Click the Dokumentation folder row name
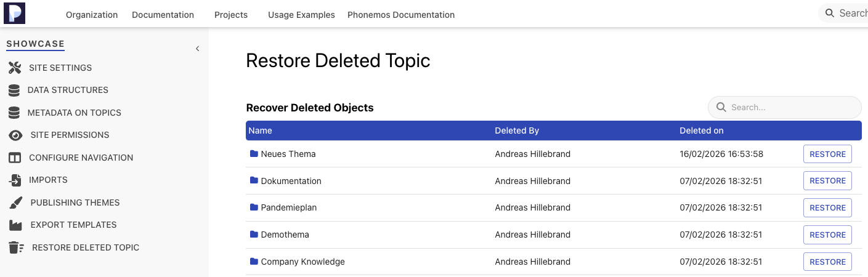The image size is (868, 277). 291,181
